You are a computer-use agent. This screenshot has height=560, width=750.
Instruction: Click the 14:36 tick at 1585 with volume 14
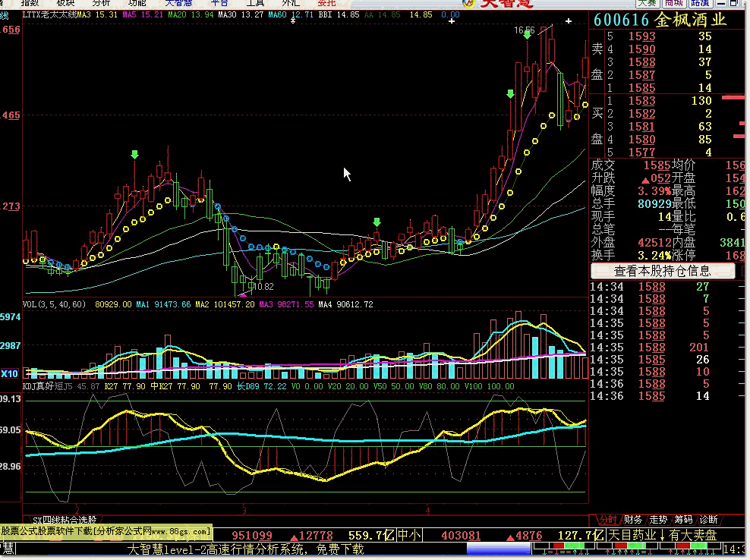651,396
